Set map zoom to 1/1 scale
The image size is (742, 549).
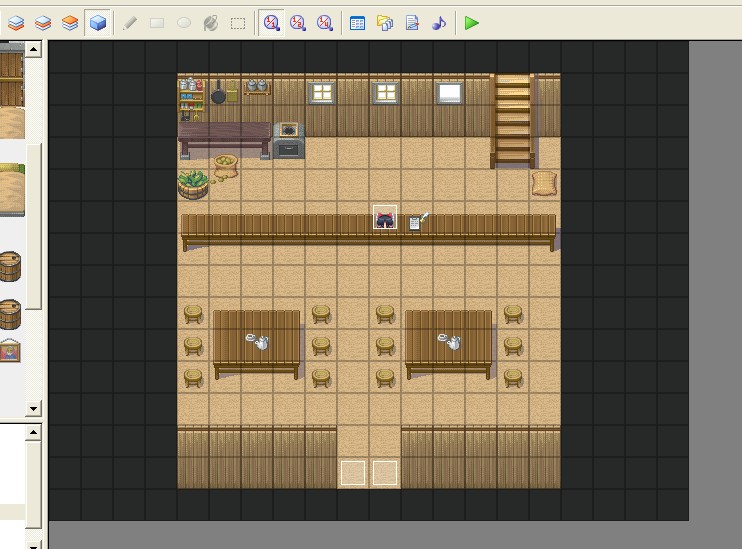point(271,23)
